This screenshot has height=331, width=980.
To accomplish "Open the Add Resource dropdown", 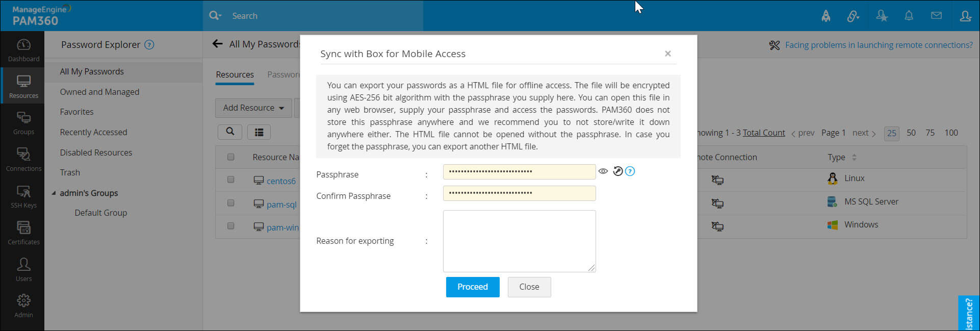I will 253,108.
